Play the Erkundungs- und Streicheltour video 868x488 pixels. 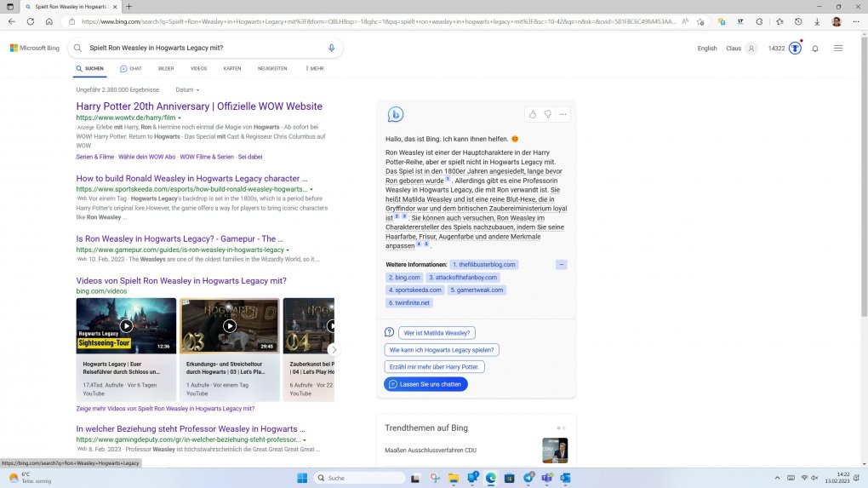(x=230, y=325)
